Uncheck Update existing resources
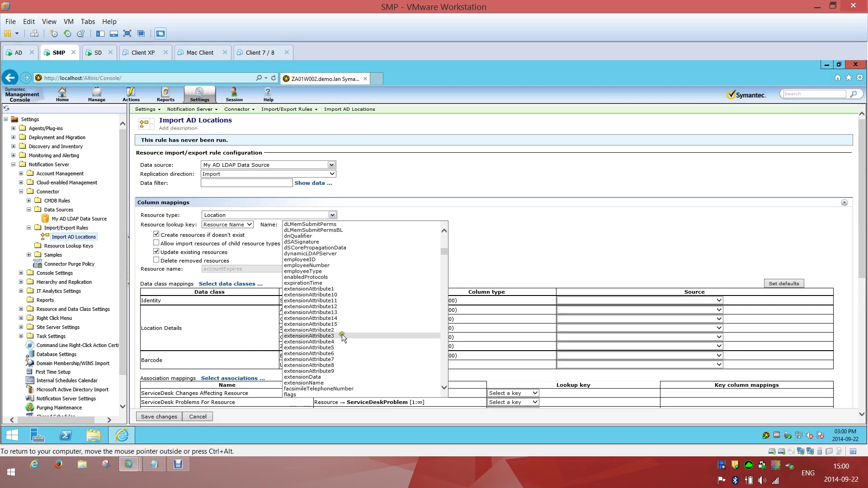Screen dimensions: 868x488 tap(156, 251)
